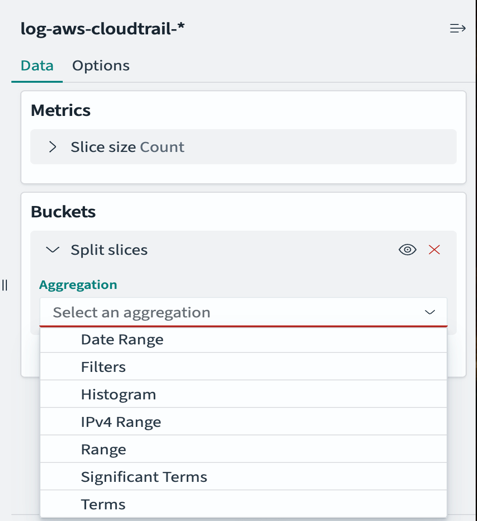Viewport: 477px width, 521px height.
Task: Choose IPv4 Range aggregation option
Action: 243,422
